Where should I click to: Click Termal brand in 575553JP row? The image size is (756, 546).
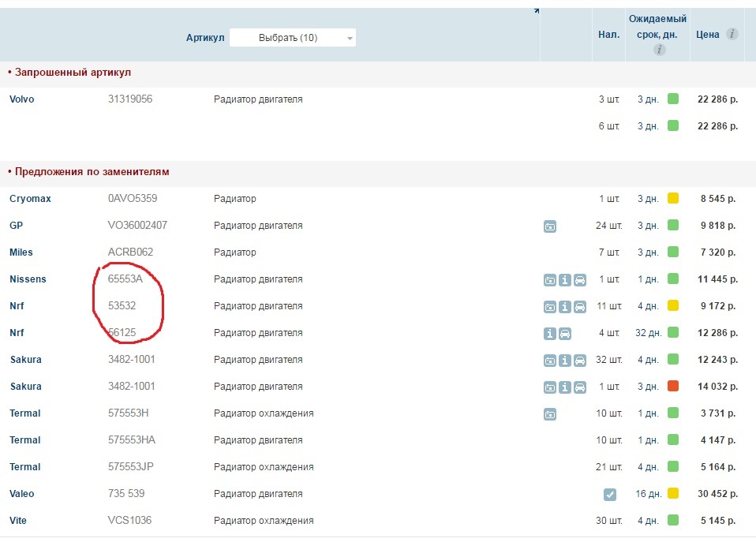coord(25,467)
